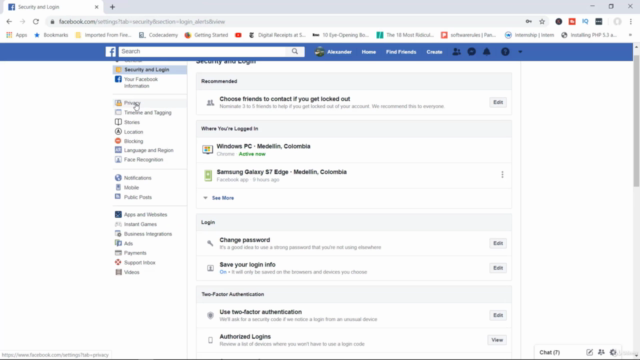The height and width of the screenshot is (360, 640).
Task: Open Business Integrations settings
Action: point(149,234)
